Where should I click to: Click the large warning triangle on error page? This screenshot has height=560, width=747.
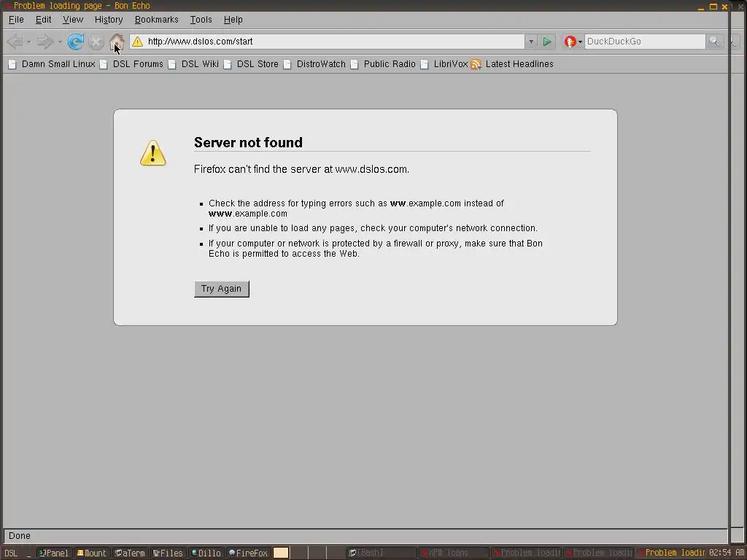click(x=153, y=153)
